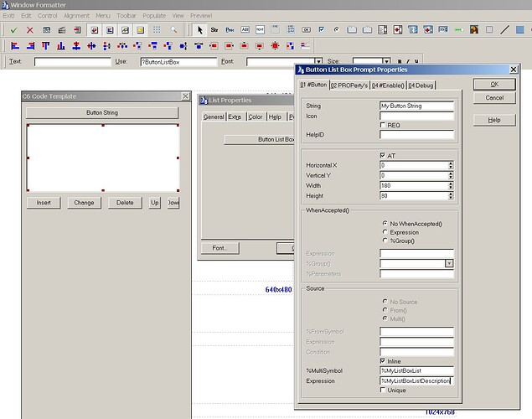Click into the My Button String field

(416, 106)
